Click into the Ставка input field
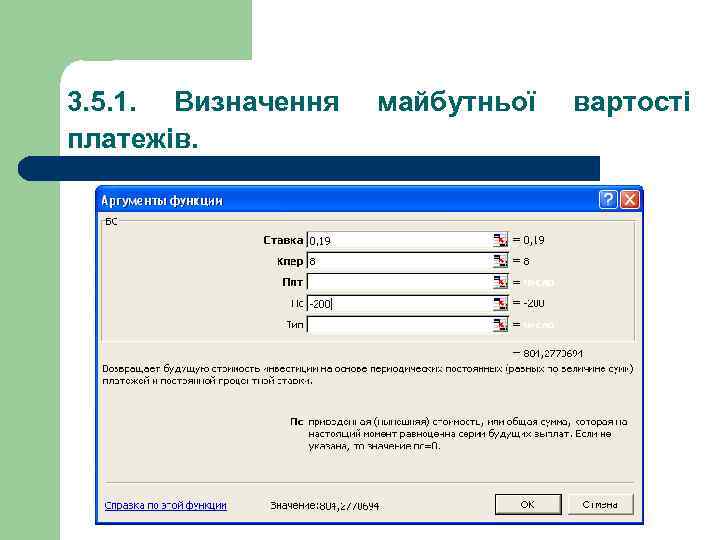 pos(399,240)
